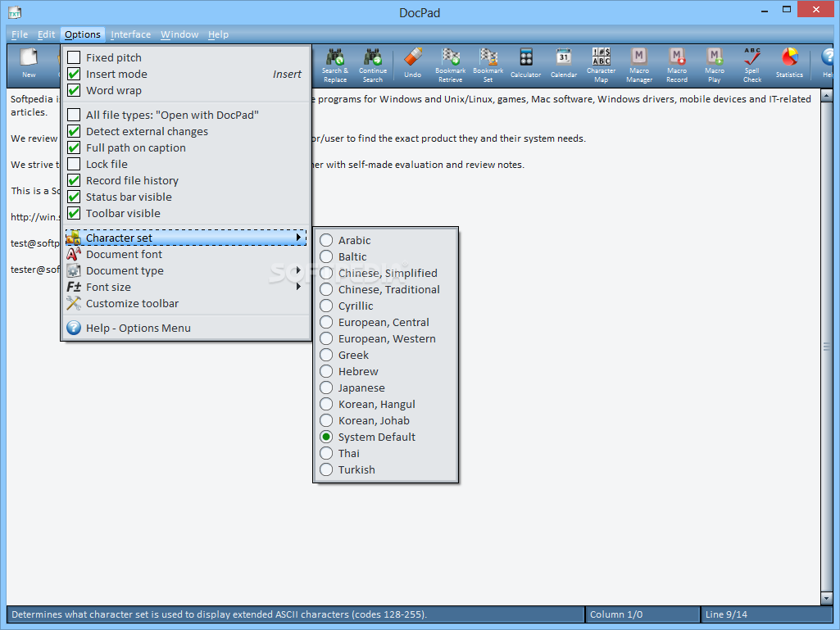This screenshot has height=630, width=840.
Task: Click the New document toolbar icon
Action: pos(29,63)
